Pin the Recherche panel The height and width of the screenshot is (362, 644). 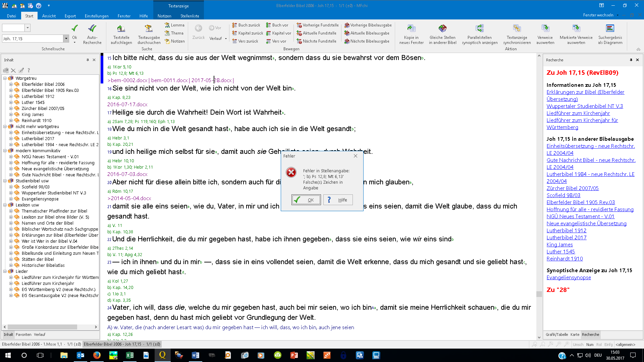click(631, 60)
